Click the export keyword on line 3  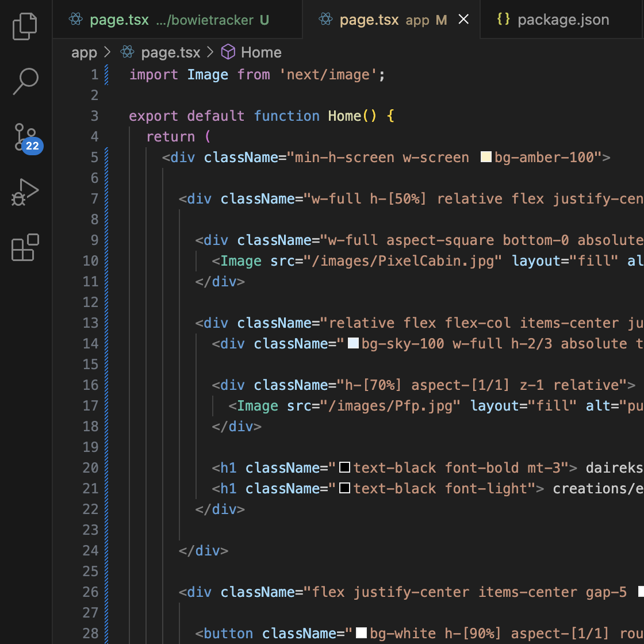point(154,116)
